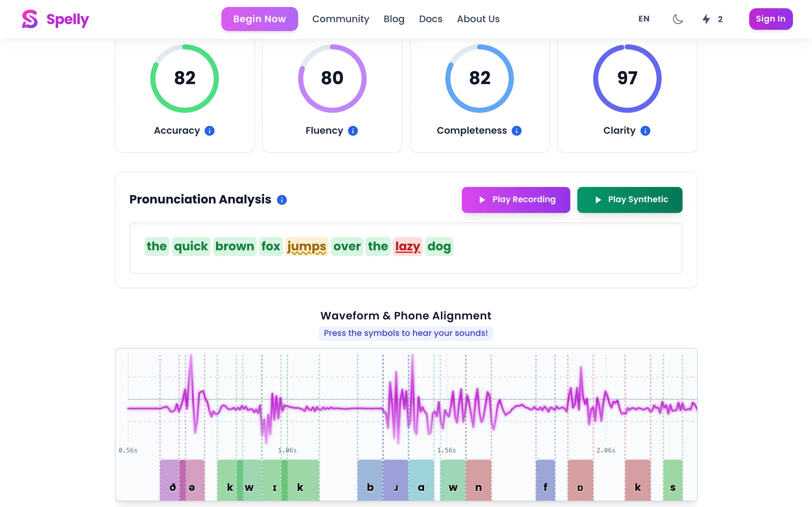Viewport: 812px width, 507px height.
Task: Open the Docs menu item
Action: click(x=430, y=19)
